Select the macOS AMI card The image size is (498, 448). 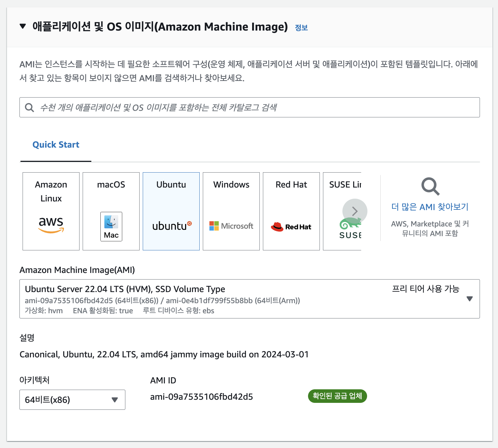pos(111,211)
